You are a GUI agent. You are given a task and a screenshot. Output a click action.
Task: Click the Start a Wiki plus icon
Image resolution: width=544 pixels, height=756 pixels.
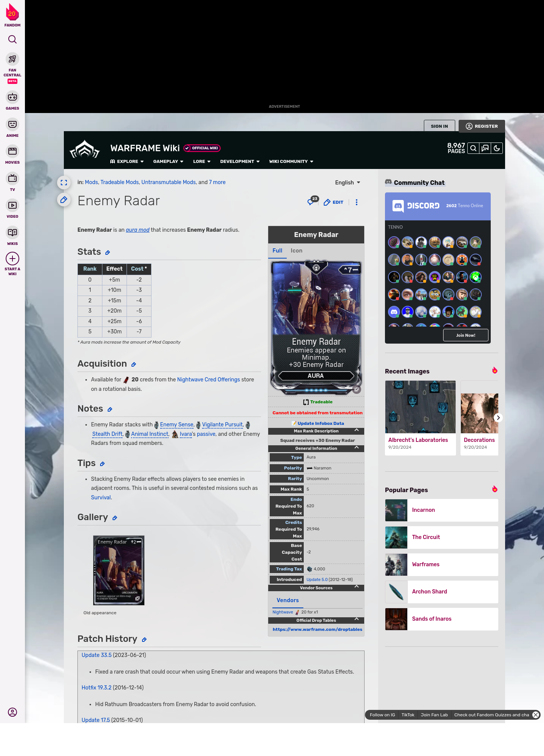[12, 259]
